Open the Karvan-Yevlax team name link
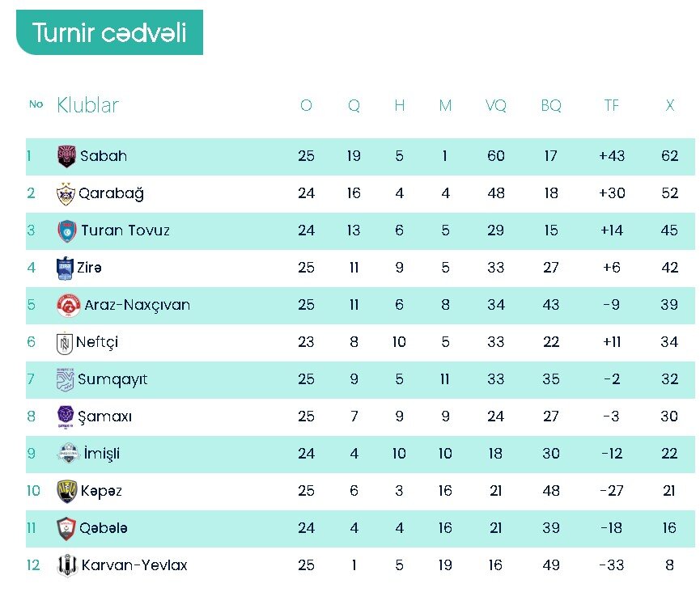Screen dimensions: 700x592 tap(134, 565)
